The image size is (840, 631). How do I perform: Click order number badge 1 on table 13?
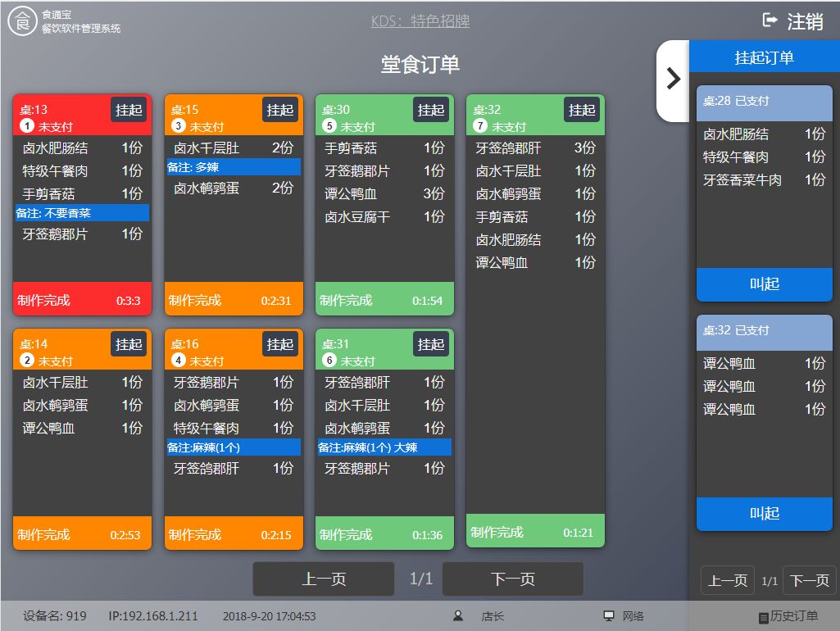tap(27, 126)
